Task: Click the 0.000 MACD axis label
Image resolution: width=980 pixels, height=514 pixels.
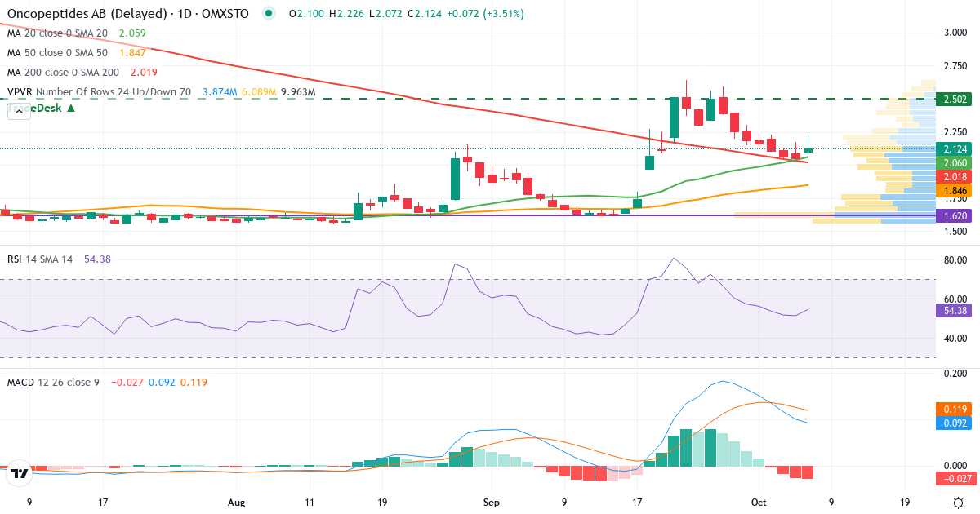Action: point(956,465)
